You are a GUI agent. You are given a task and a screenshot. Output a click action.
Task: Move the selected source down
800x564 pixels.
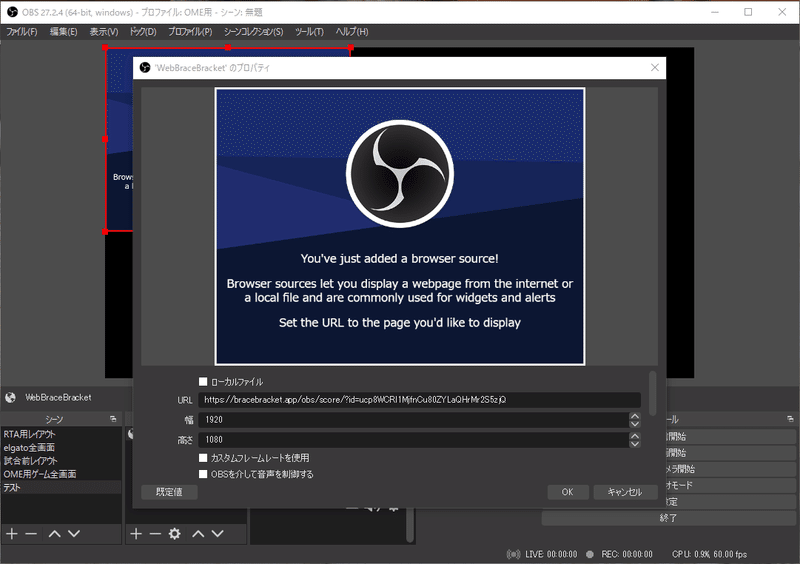(x=218, y=534)
